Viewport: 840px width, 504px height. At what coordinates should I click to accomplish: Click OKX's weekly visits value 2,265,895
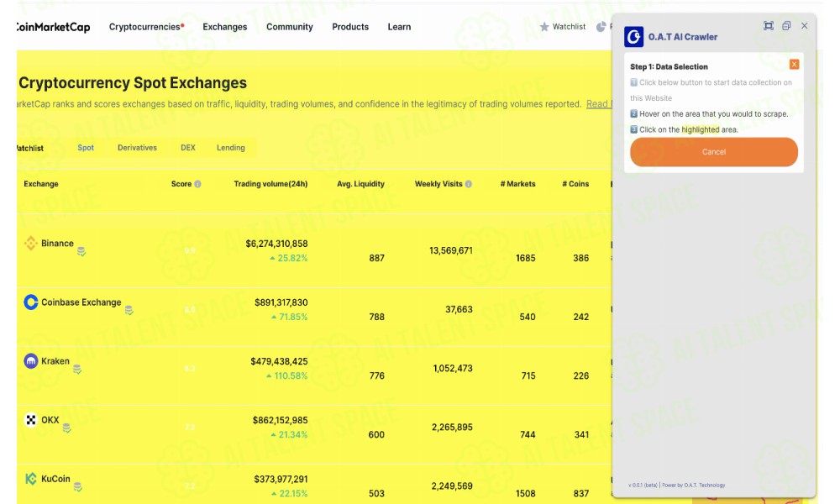point(452,428)
